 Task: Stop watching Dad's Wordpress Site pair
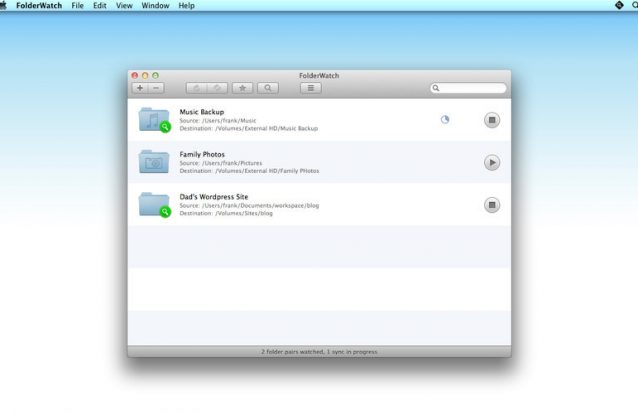pyautogui.click(x=491, y=205)
